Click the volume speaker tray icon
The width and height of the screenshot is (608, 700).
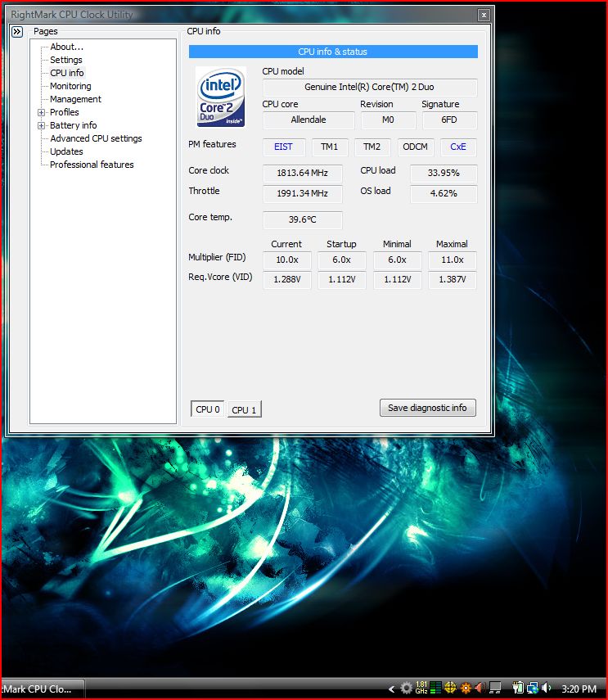point(547,689)
